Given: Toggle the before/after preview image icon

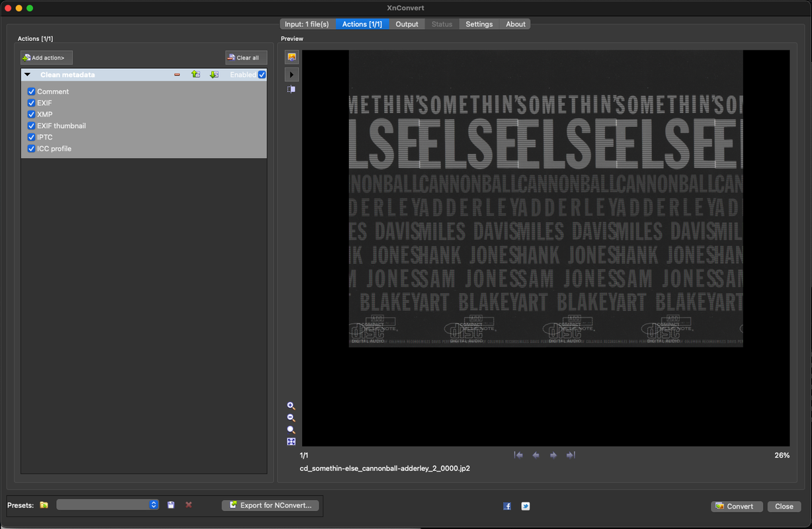Looking at the screenshot, I should pyautogui.click(x=292, y=58).
